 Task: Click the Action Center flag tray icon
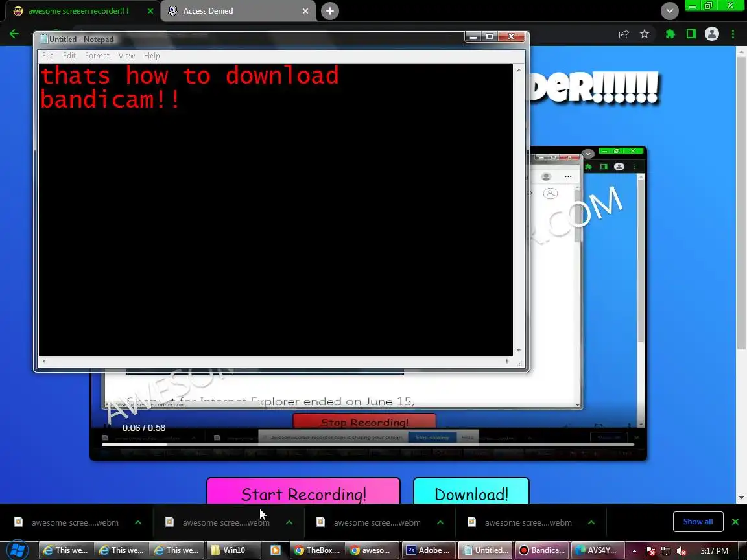(x=650, y=551)
